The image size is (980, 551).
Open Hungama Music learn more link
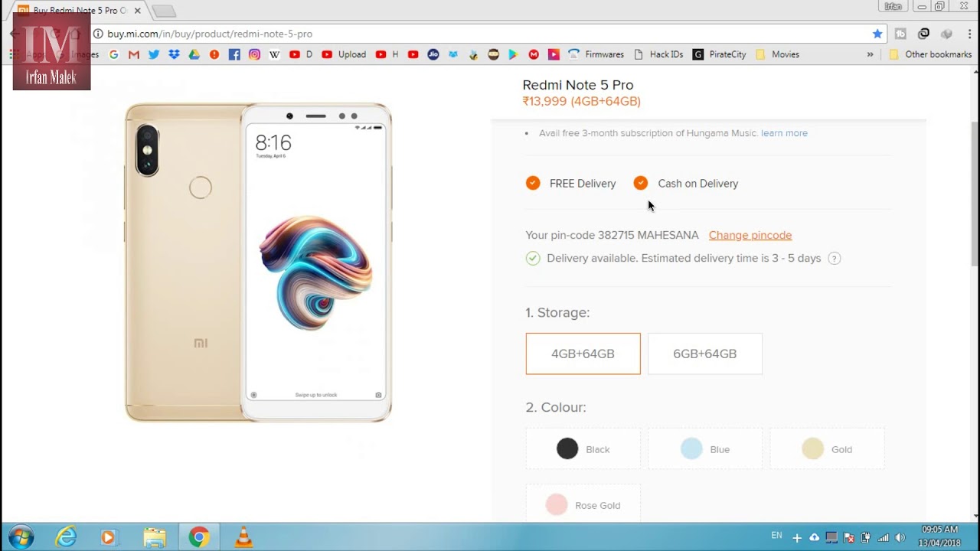pyautogui.click(x=784, y=133)
